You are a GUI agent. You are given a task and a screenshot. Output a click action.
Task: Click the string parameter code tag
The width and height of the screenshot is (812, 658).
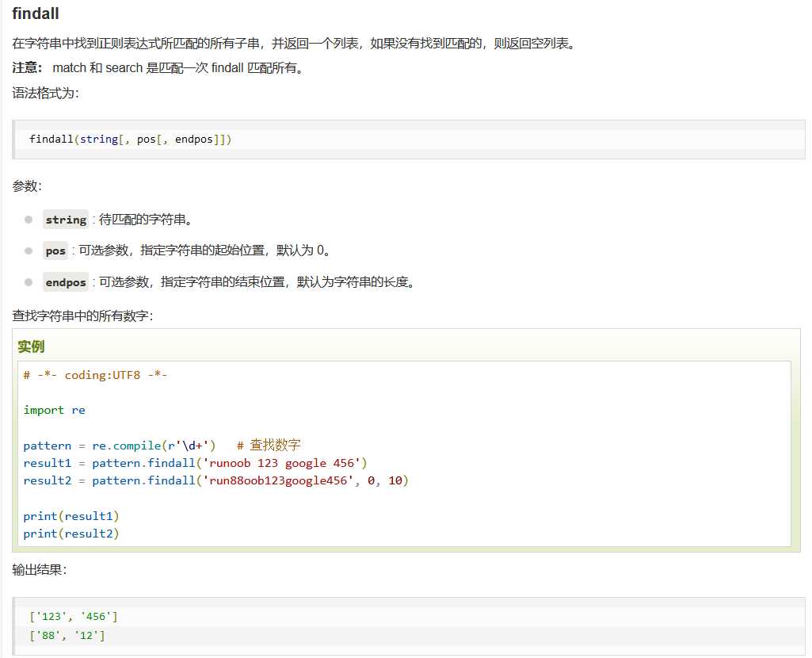tap(66, 220)
